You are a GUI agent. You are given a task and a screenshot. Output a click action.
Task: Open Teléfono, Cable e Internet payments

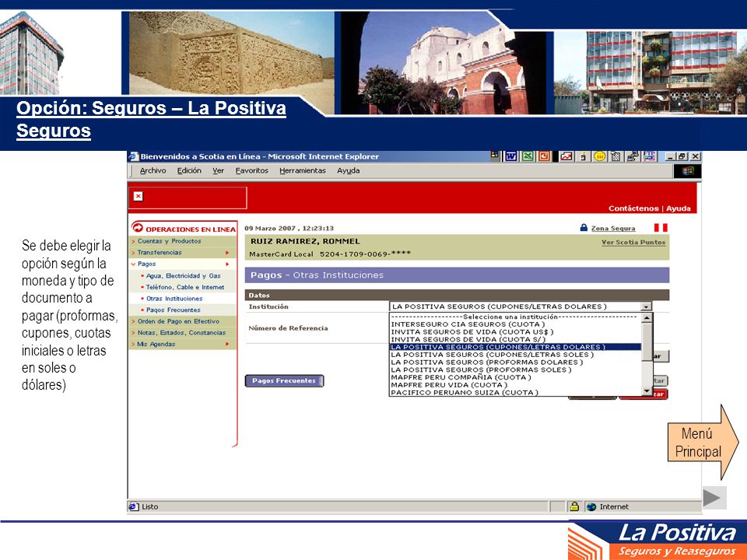tap(185, 287)
